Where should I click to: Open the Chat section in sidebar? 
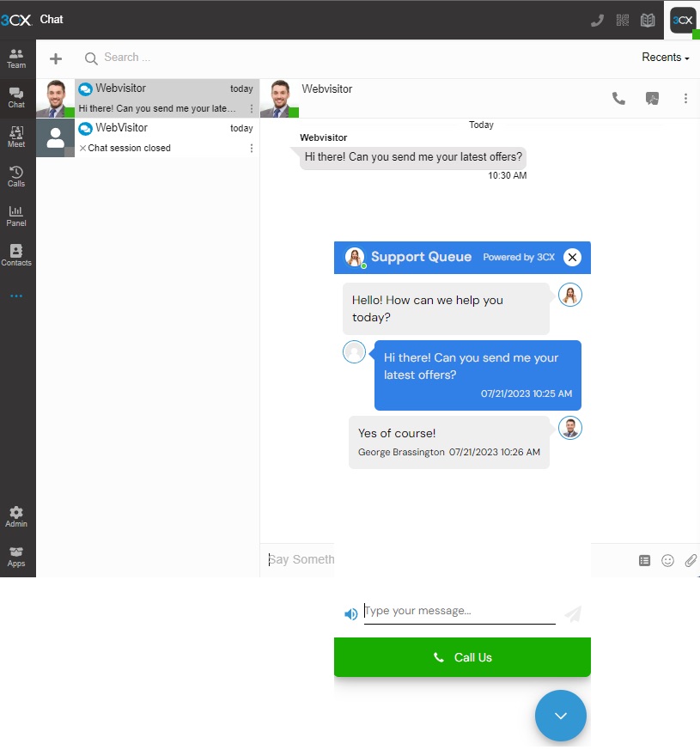16,95
